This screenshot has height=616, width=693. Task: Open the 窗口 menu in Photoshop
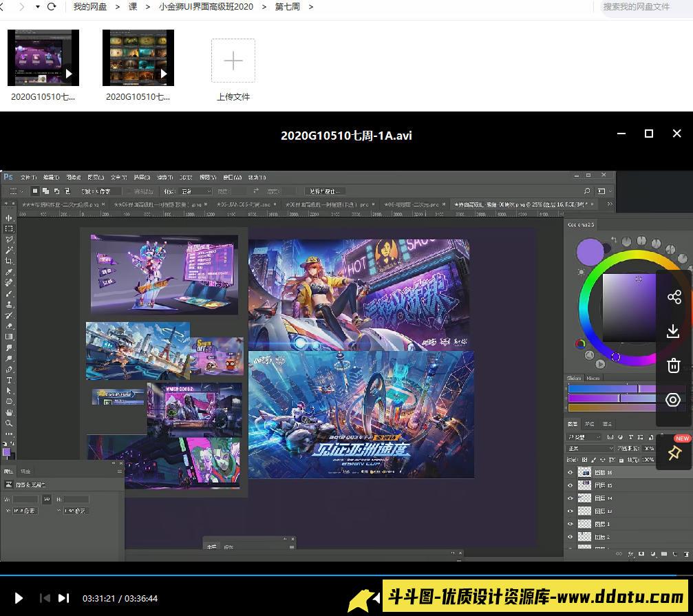point(233,177)
